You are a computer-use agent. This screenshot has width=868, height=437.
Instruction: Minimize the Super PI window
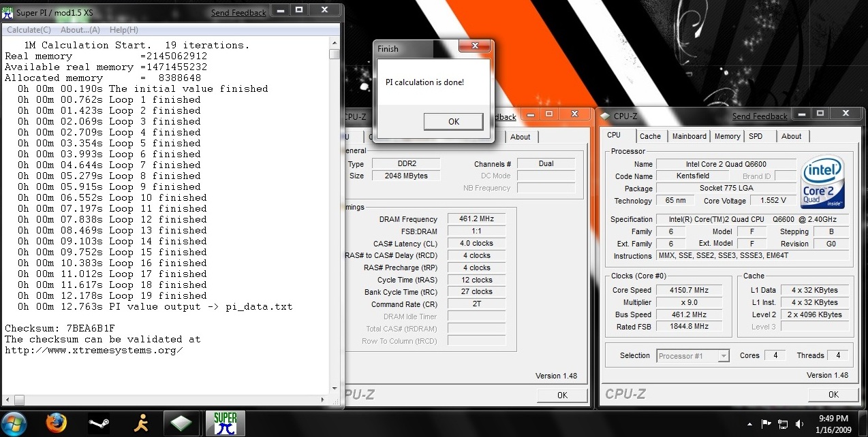281,10
